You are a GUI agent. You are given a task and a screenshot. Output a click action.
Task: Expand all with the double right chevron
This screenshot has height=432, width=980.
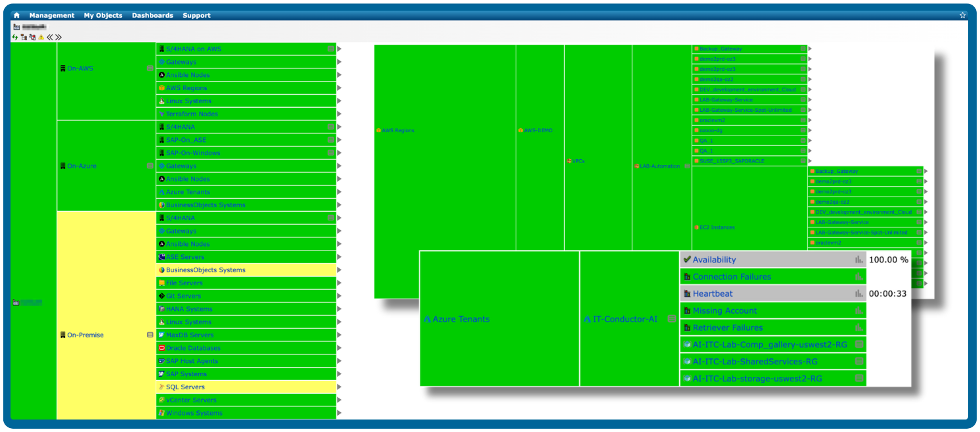click(x=58, y=37)
